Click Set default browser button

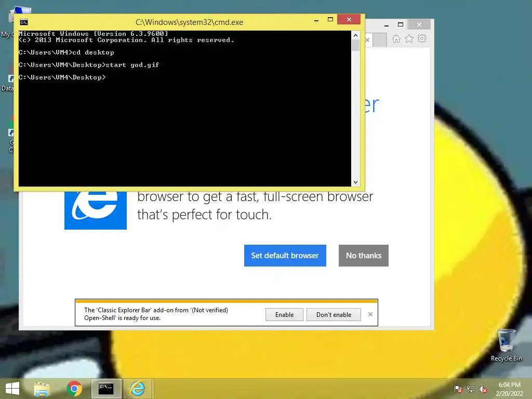tap(285, 256)
